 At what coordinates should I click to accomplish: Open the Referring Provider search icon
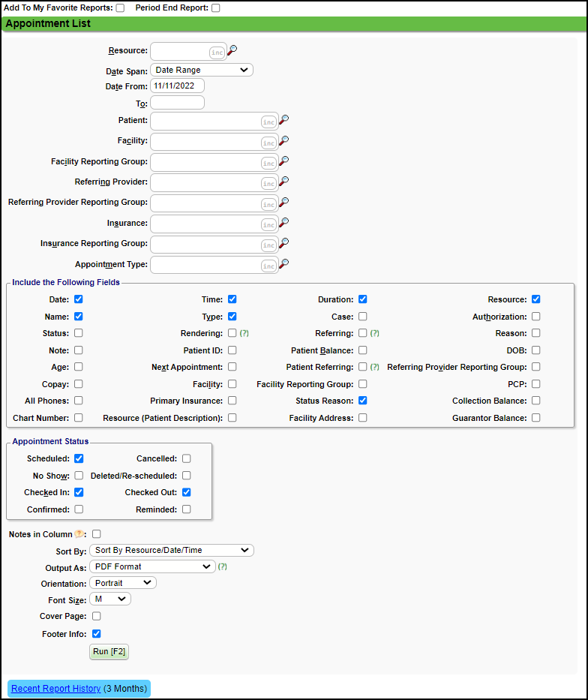click(x=283, y=182)
